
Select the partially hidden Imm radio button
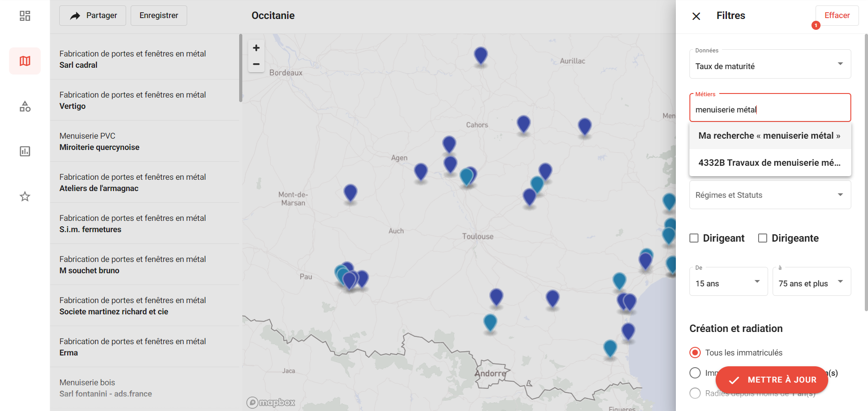(695, 373)
